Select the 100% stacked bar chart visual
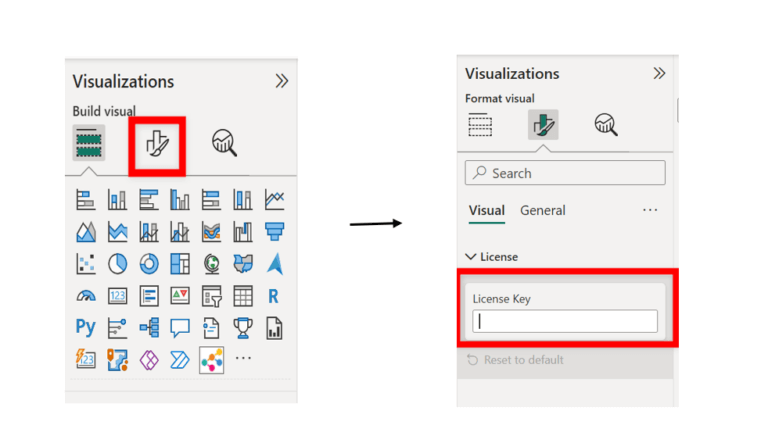Screen dimensions: 768x443 211,200
